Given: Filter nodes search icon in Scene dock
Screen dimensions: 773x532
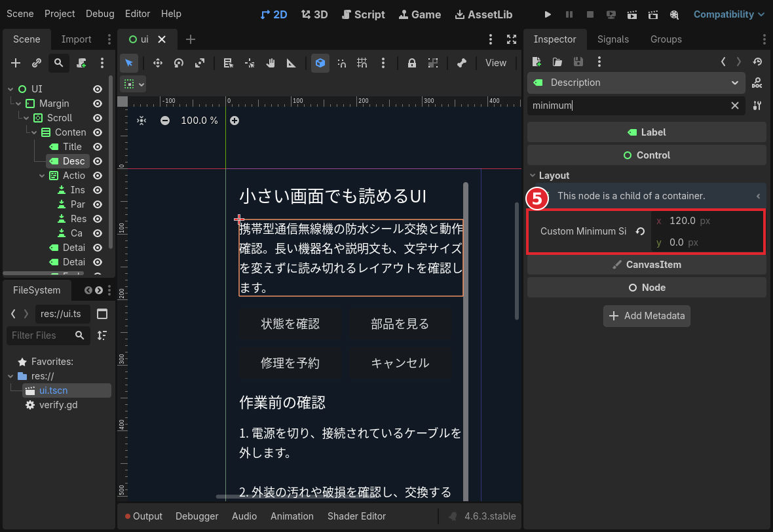Looking at the screenshot, I should pyautogui.click(x=59, y=63).
